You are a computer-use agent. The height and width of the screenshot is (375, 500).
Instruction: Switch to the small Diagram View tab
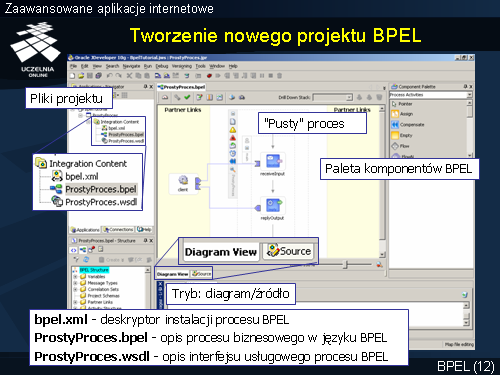coord(173,274)
